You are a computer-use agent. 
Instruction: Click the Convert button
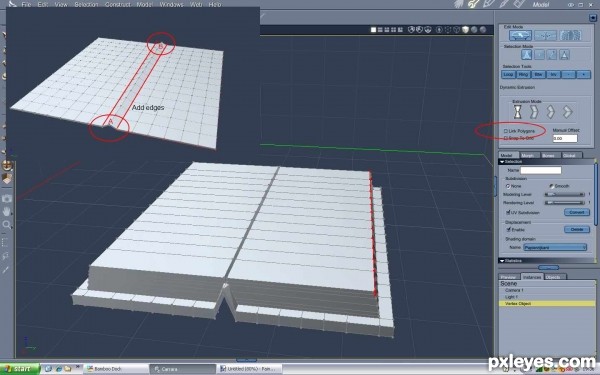[x=577, y=212]
